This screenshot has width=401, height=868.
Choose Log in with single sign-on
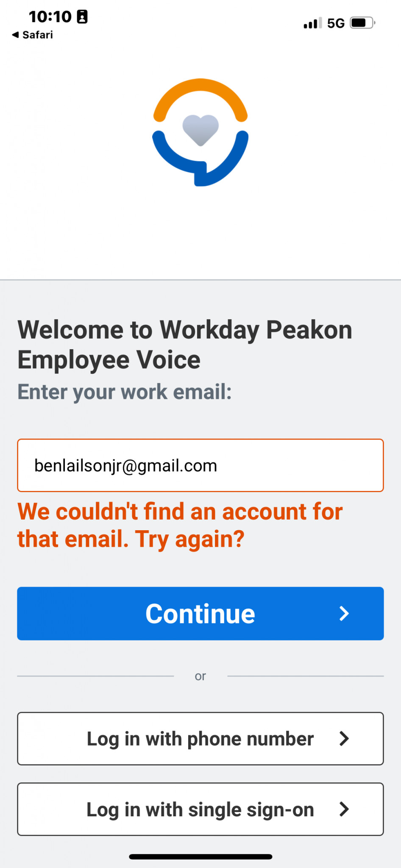200,809
